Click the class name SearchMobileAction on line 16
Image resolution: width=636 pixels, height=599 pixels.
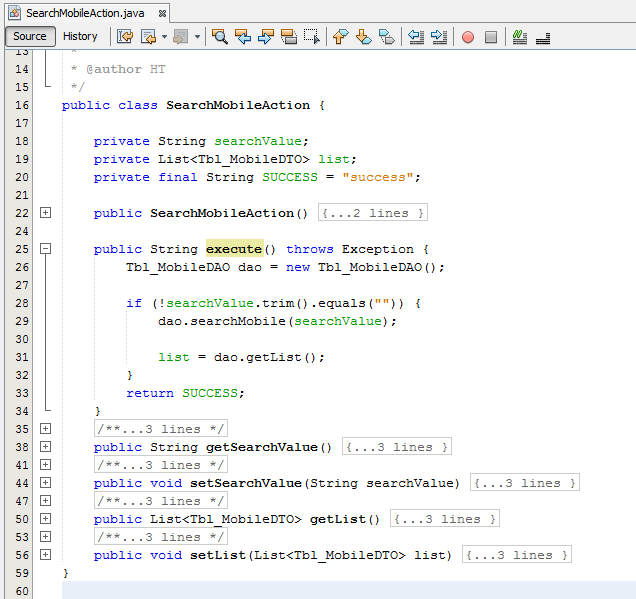tap(238, 105)
